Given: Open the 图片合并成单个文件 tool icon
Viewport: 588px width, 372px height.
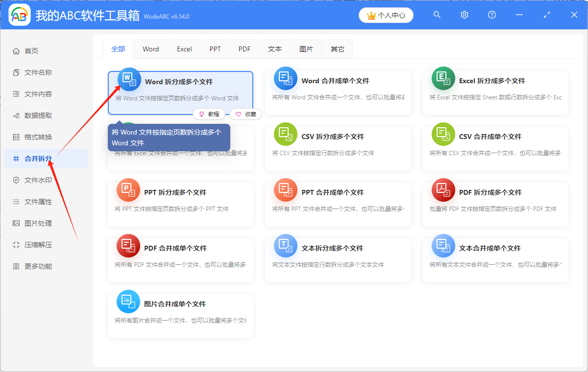Looking at the screenshot, I should pos(128,302).
